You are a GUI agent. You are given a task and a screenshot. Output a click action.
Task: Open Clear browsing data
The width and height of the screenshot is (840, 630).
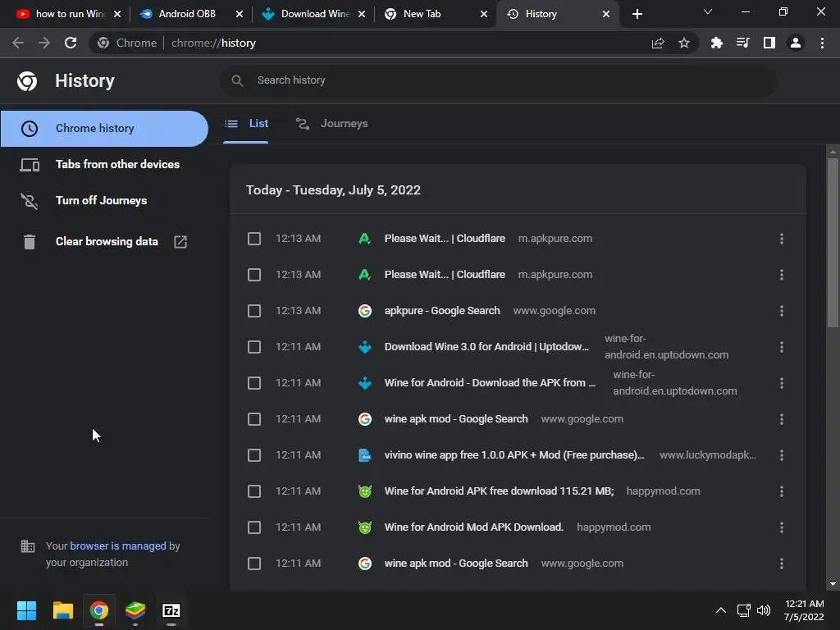point(104,242)
